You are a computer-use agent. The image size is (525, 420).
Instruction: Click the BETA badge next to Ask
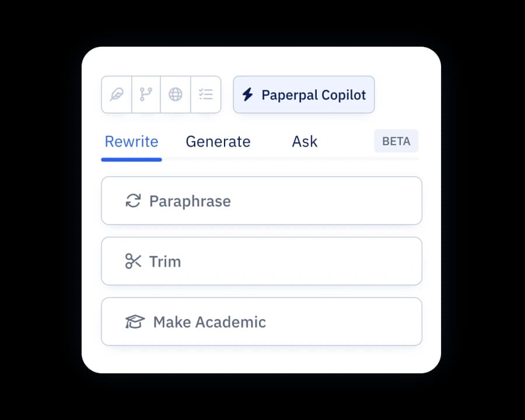[396, 141]
